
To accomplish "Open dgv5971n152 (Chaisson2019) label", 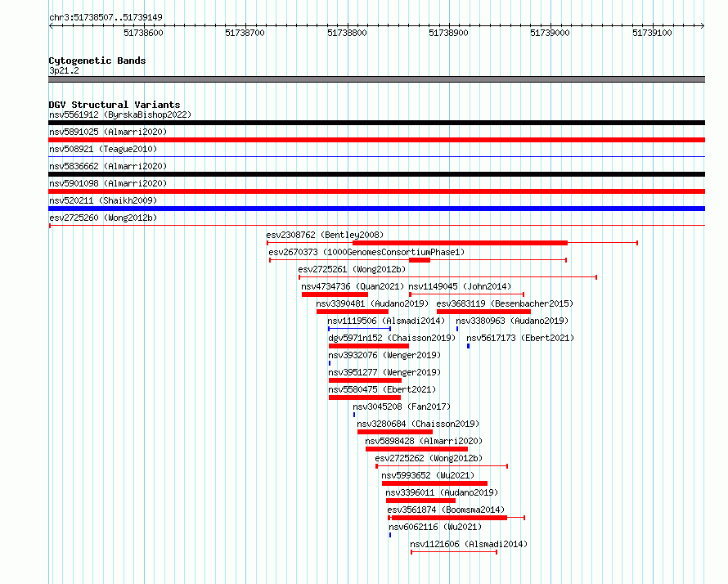I will tap(392, 338).
